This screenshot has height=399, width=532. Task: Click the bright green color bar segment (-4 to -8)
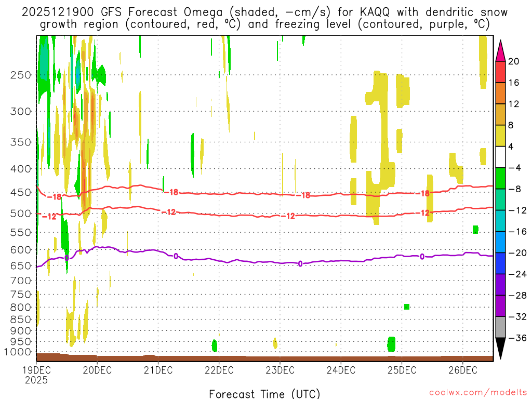tap(500, 179)
